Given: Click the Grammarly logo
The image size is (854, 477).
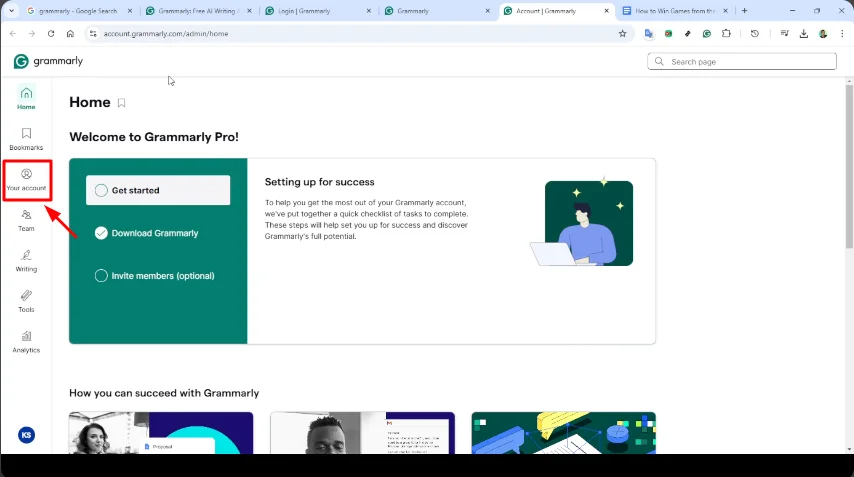Looking at the screenshot, I should 48,61.
